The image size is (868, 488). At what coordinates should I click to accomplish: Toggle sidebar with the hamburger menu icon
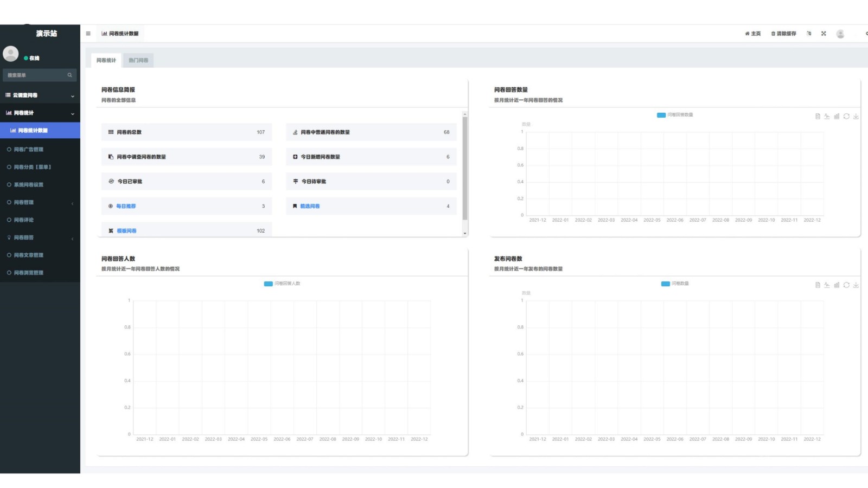[88, 34]
